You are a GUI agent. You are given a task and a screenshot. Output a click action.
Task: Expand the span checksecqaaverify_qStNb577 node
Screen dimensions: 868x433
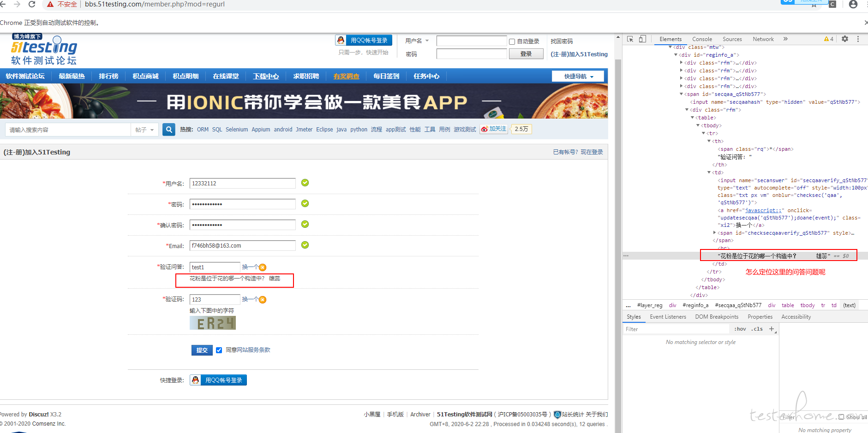(714, 233)
